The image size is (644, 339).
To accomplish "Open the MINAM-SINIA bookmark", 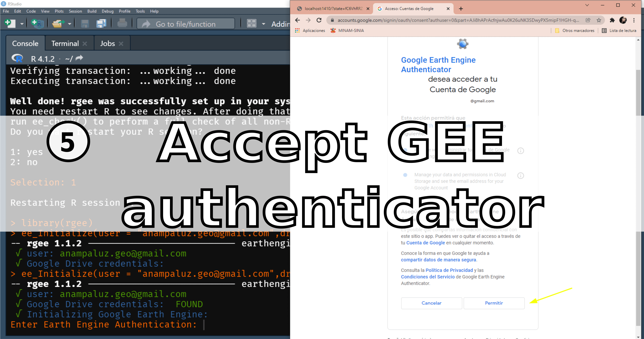I will [347, 30].
